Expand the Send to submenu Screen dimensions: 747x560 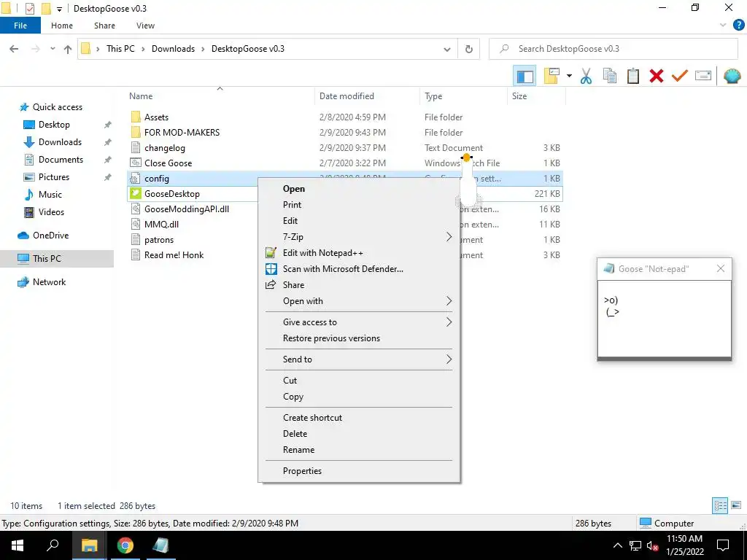[359, 359]
